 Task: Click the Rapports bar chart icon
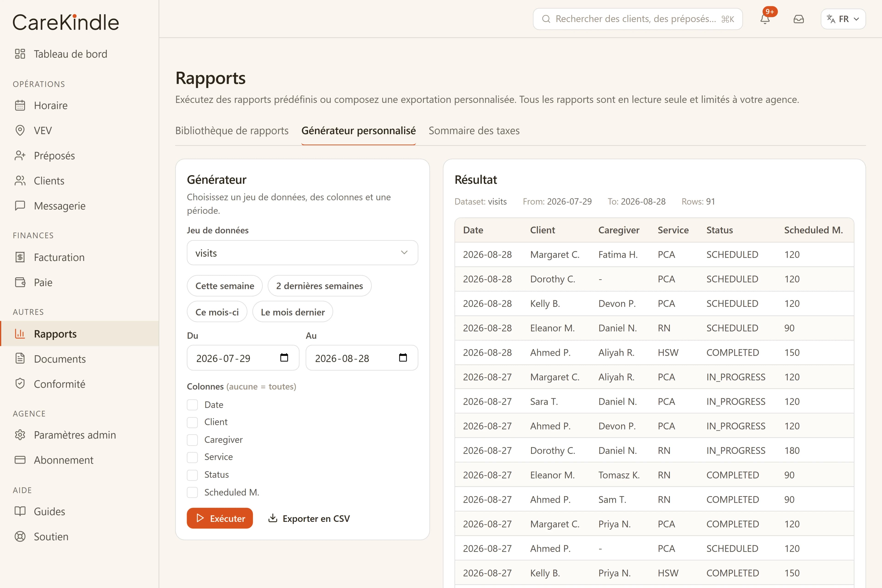point(20,334)
